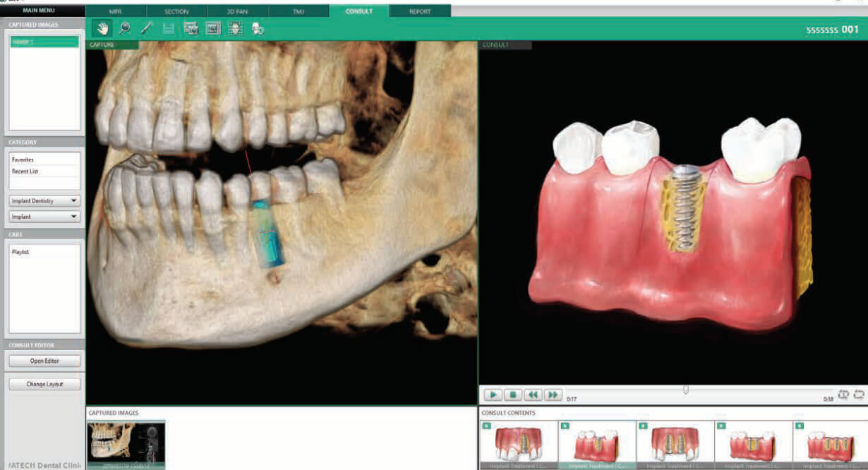868x470 pixels.
Task: Play the implant consult animation
Action: point(495,394)
